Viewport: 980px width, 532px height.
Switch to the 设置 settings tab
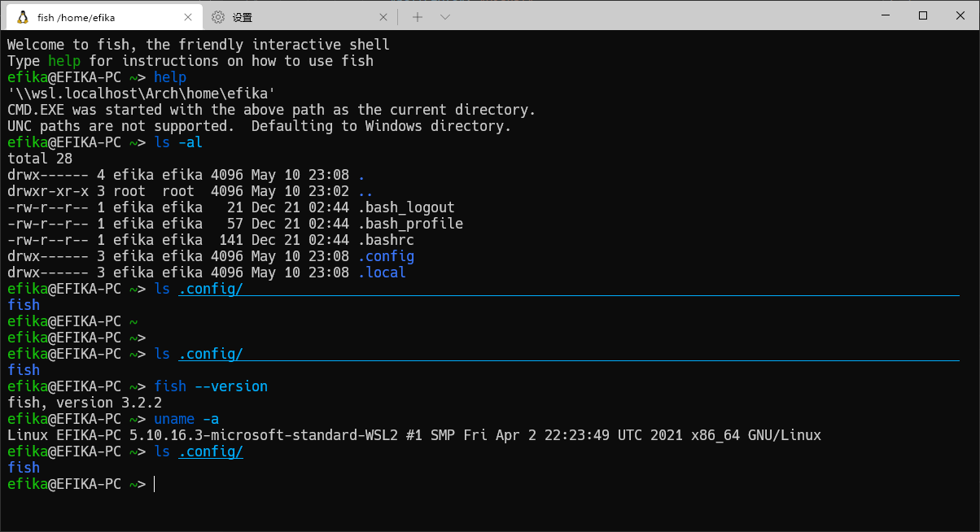[301, 17]
